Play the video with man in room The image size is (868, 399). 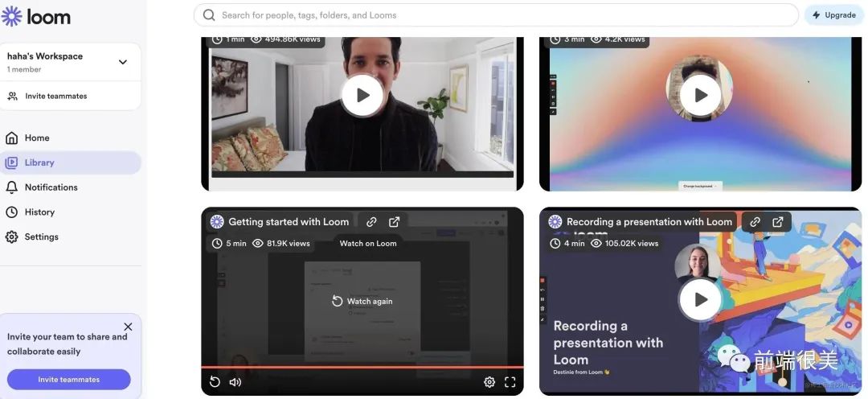click(362, 95)
